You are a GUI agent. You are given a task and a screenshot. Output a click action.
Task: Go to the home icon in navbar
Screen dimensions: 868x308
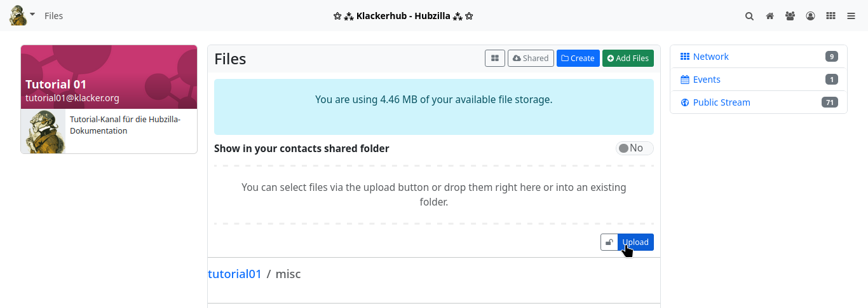coord(770,16)
